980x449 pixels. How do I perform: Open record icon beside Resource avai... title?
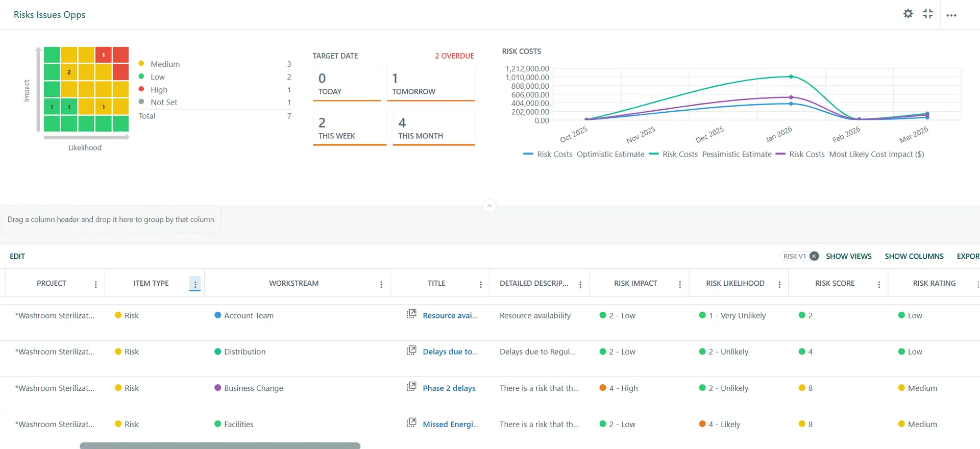pyautogui.click(x=411, y=314)
